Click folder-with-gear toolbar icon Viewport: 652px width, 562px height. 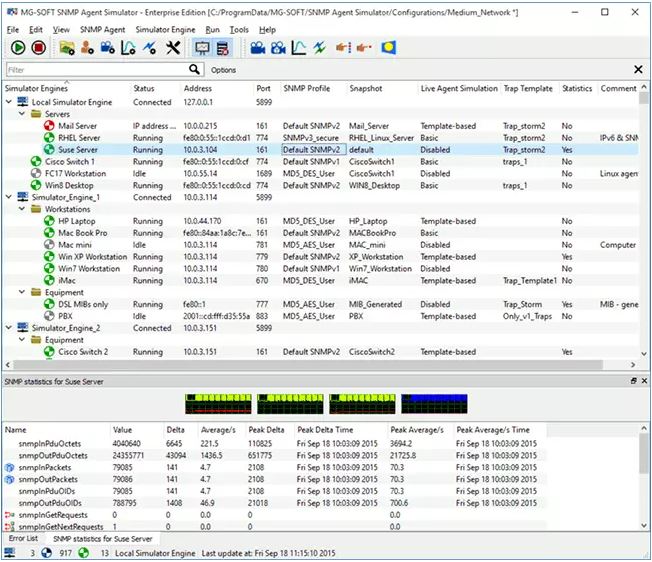(x=67, y=48)
